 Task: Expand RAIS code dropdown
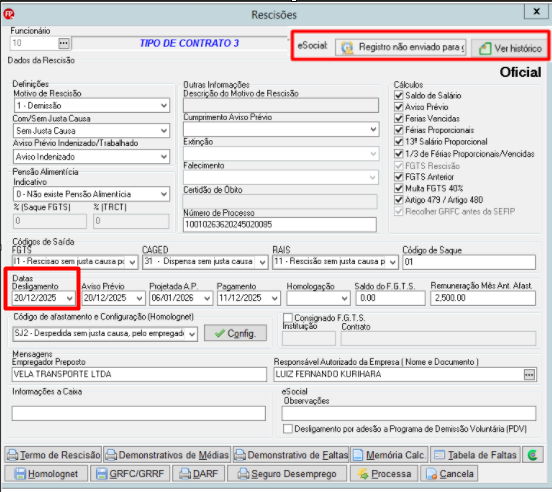(335, 262)
